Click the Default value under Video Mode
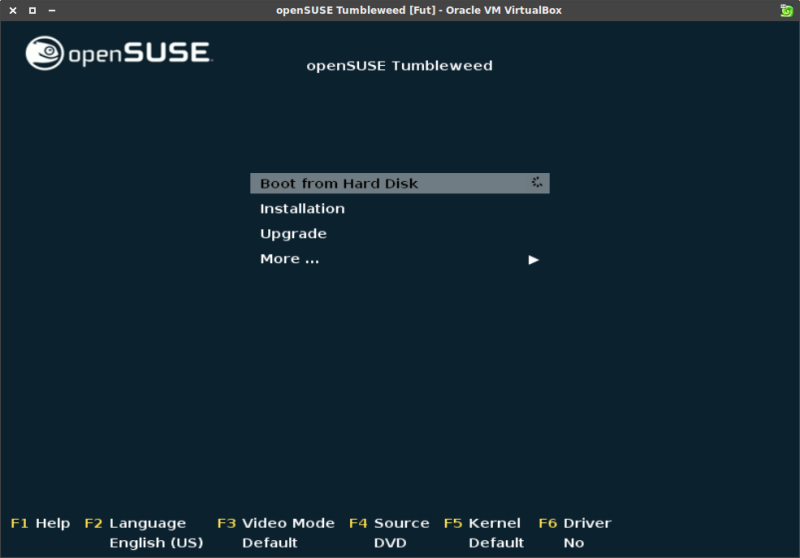The height and width of the screenshot is (558, 800). tap(269, 543)
